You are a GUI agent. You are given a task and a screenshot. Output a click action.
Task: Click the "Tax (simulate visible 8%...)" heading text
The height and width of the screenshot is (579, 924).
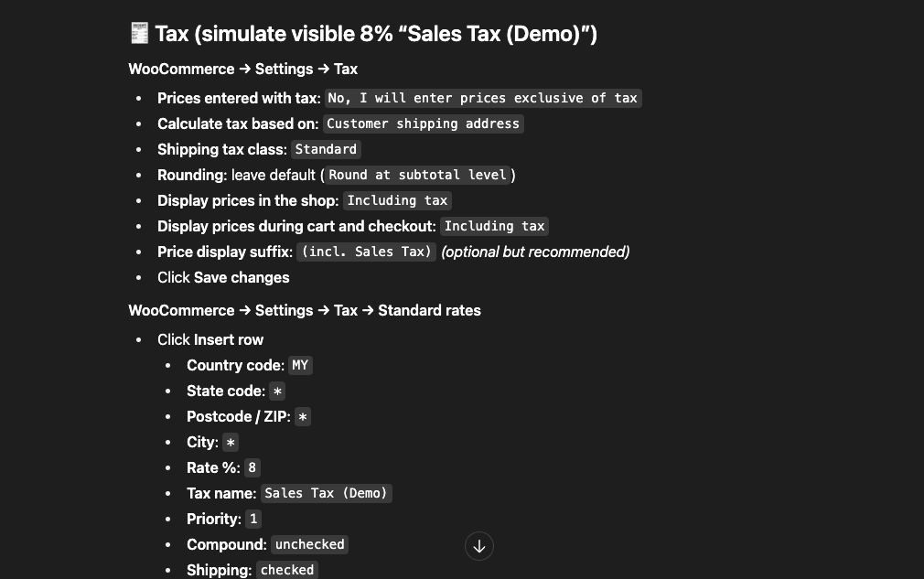pos(375,34)
